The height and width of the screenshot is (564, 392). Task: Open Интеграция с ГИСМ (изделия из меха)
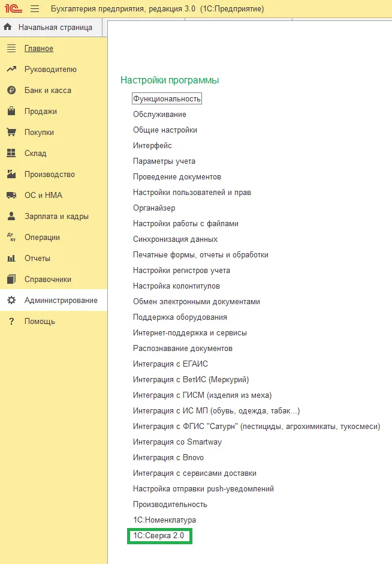[202, 395]
